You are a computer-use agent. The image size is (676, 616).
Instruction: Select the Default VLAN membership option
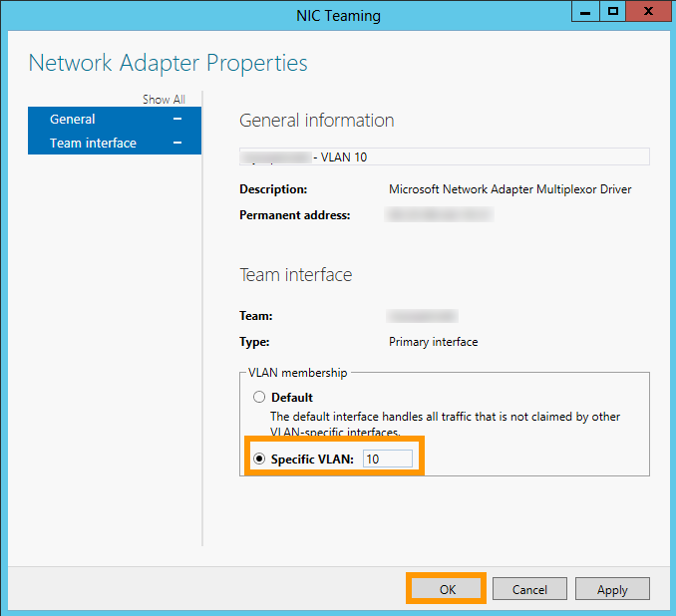[260, 398]
